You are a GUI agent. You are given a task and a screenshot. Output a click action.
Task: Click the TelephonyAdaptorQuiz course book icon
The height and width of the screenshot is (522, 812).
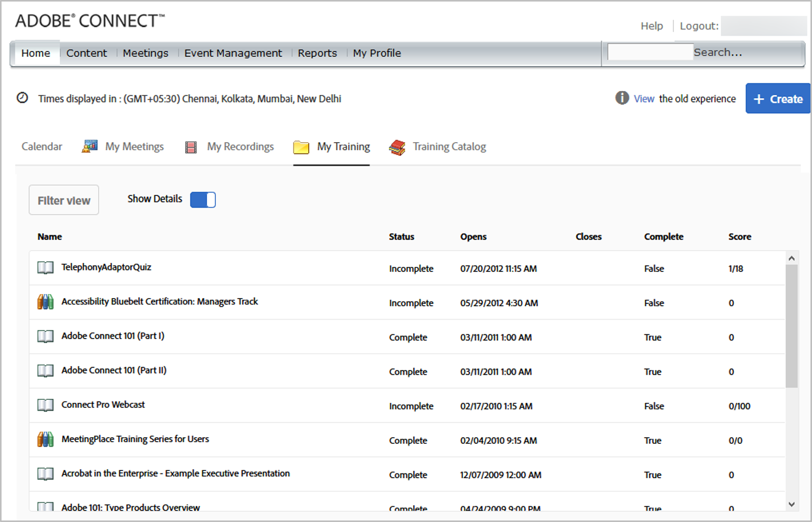[46, 267]
